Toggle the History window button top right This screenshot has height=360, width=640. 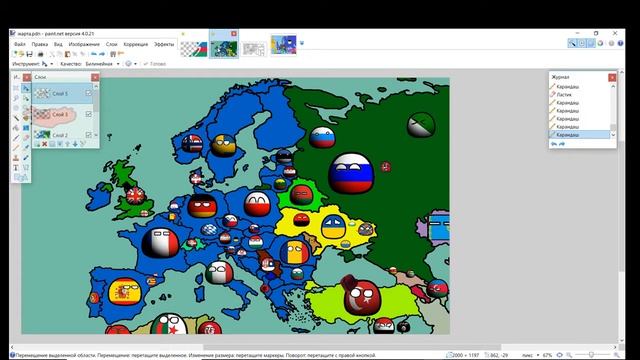[x=582, y=43]
